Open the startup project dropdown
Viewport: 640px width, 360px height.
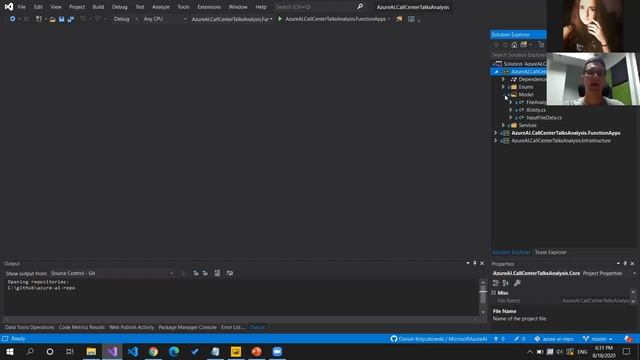(x=232, y=19)
